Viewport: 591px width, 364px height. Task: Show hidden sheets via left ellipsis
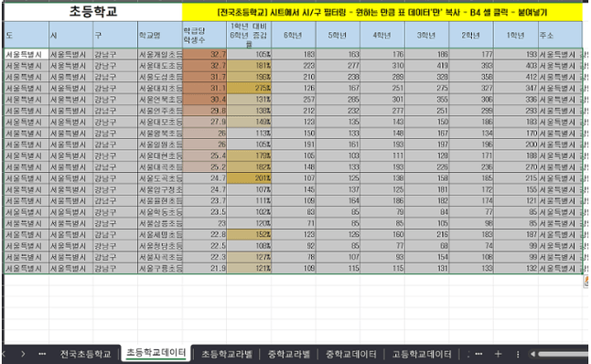tap(42, 354)
